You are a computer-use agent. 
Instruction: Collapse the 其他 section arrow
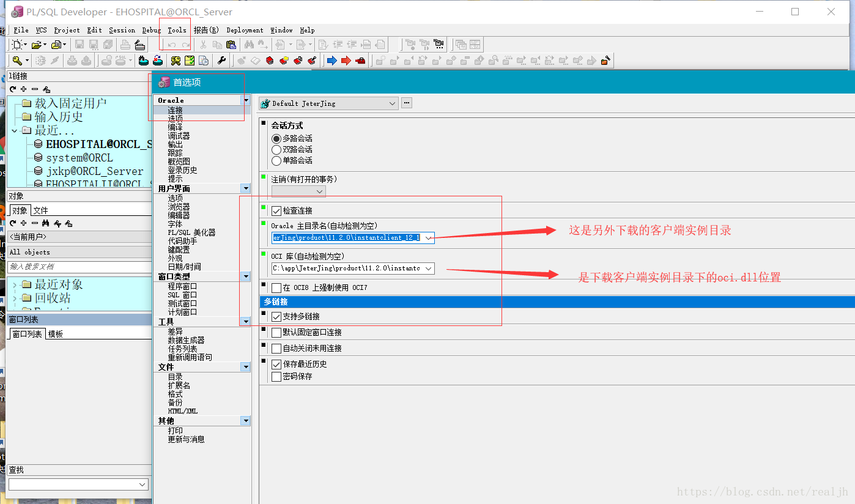pos(246,421)
